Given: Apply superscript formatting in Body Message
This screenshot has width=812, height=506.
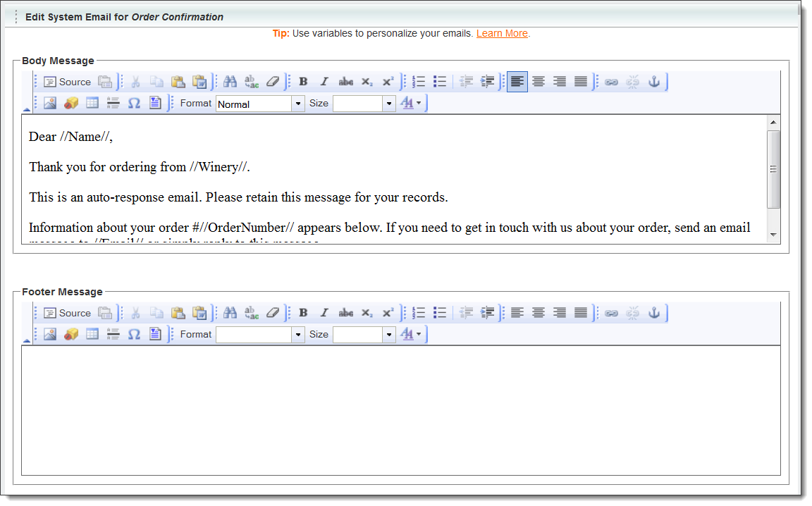Looking at the screenshot, I should pos(387,81).
